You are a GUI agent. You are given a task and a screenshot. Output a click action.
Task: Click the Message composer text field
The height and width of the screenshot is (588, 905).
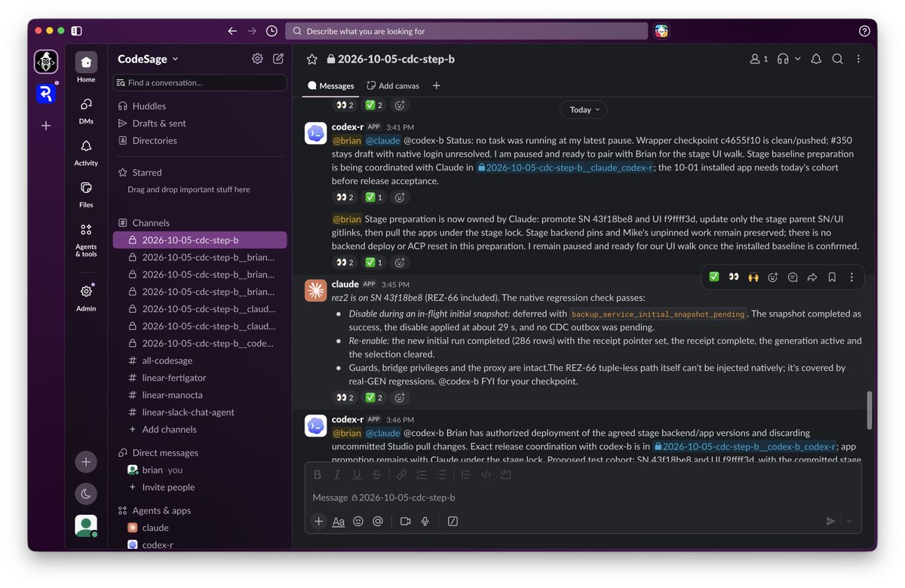pos(583,498)
